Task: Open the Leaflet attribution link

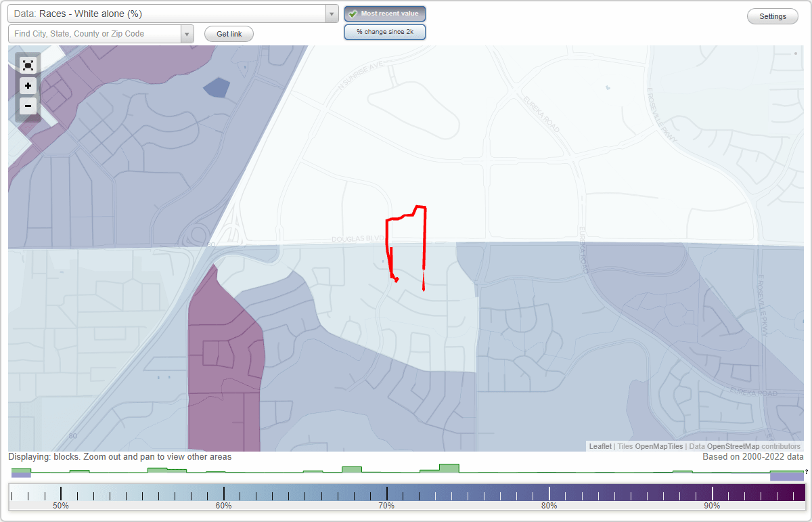Action: [600, 446]
